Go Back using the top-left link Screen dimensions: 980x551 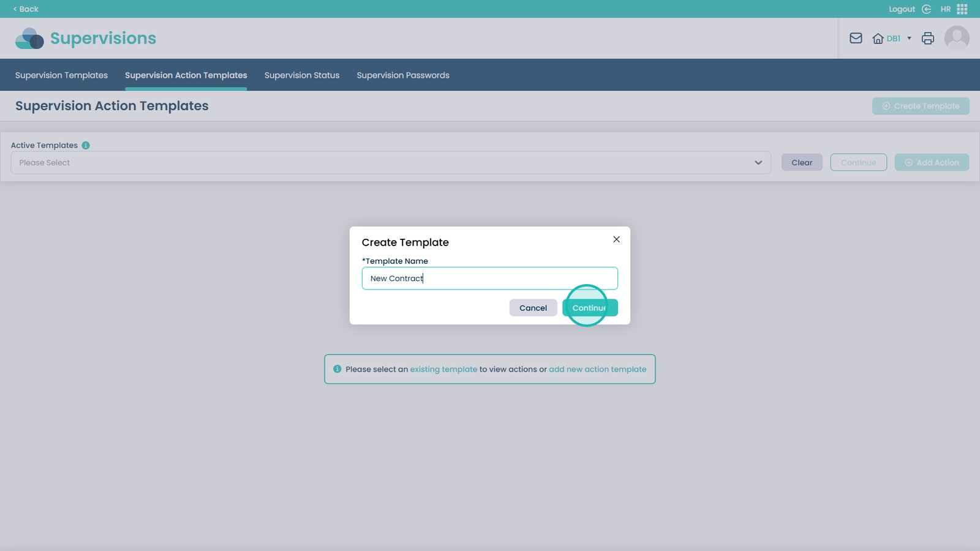pos(26,9)
